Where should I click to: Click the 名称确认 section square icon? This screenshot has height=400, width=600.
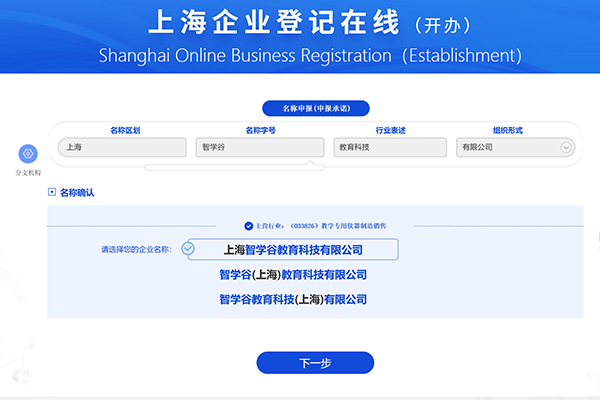coord(52,192)
